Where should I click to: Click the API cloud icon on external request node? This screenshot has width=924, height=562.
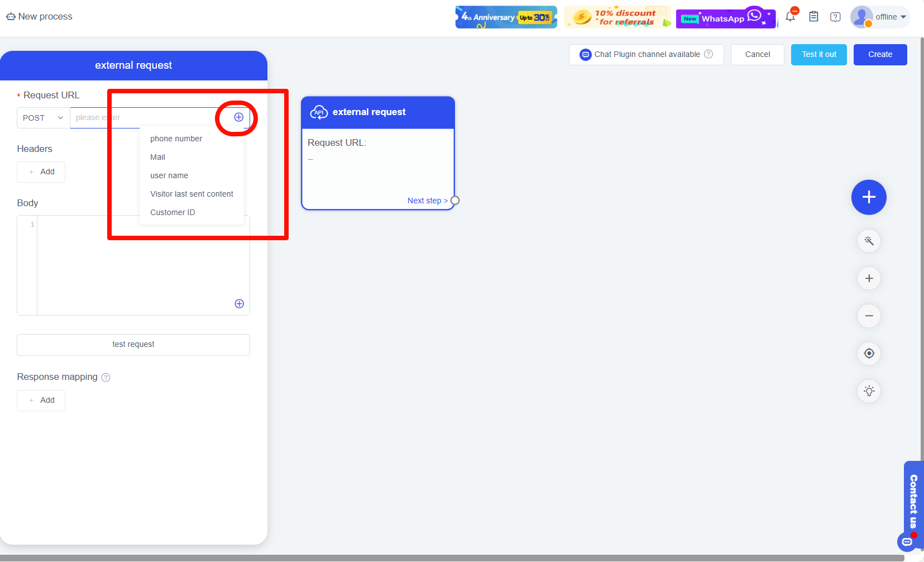319,112
